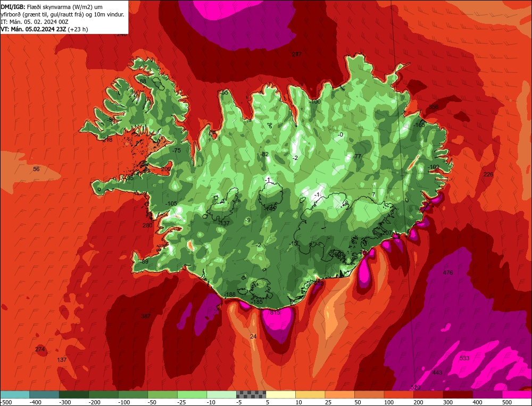
Task: Click the '356' value off the northeast coast
Action: [x=434, y=107]
